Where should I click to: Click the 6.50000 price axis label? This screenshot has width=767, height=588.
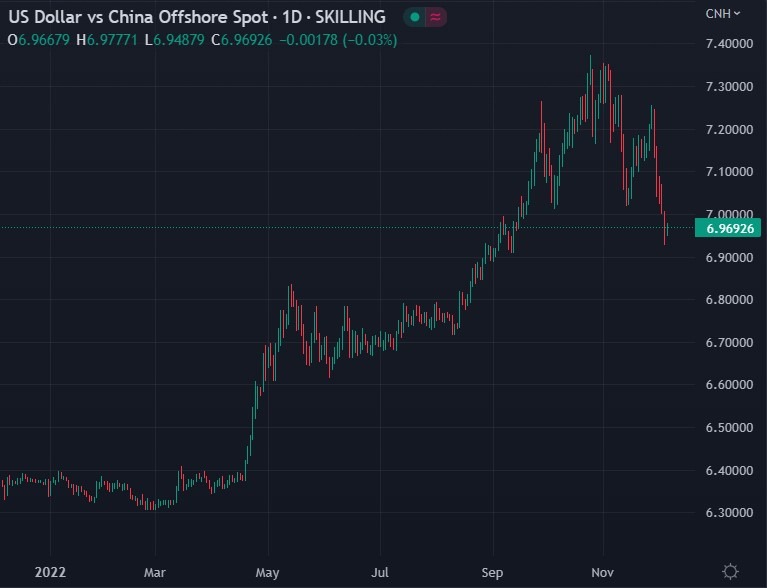coord(729,428)
